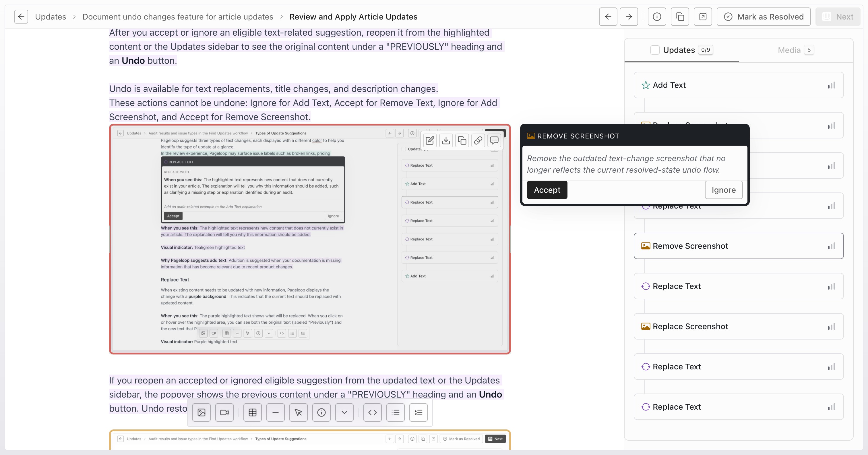The height and width of the screenshot is (455, 868).
Task: Insert a code block from toolbar
Action: tap(372, 412)
